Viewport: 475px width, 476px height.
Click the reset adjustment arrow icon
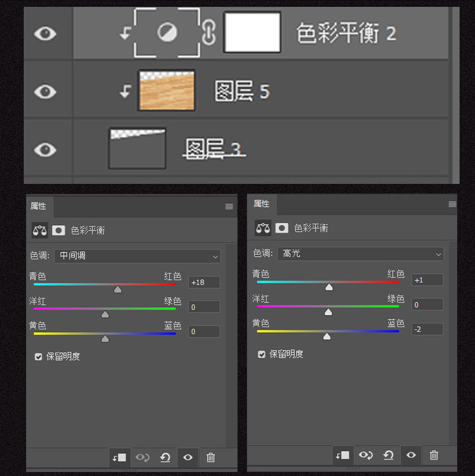tap(165, 458)
